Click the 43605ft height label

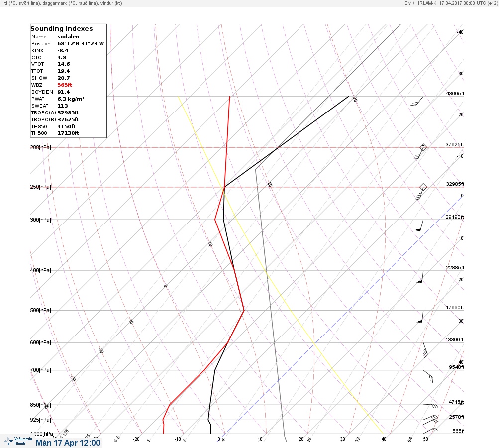[455, 94]
